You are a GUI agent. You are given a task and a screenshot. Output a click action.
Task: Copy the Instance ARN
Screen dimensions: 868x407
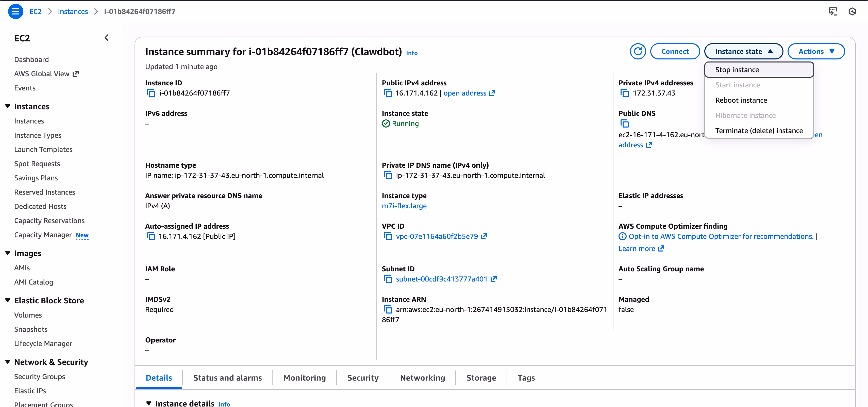click(388, 309)
